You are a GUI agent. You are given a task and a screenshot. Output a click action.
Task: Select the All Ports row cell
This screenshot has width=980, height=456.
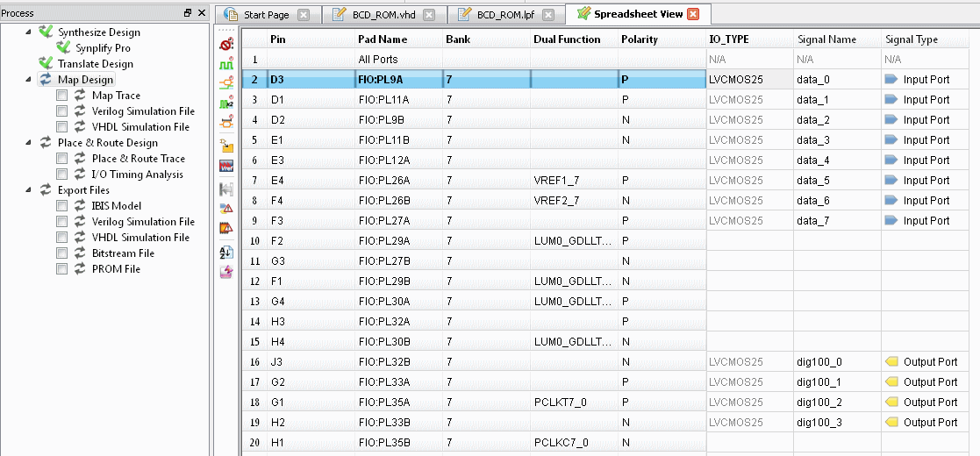(398, 60)
